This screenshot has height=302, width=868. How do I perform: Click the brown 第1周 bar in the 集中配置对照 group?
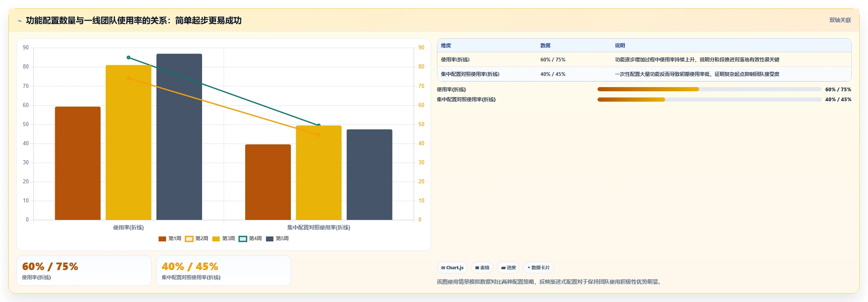268,182
